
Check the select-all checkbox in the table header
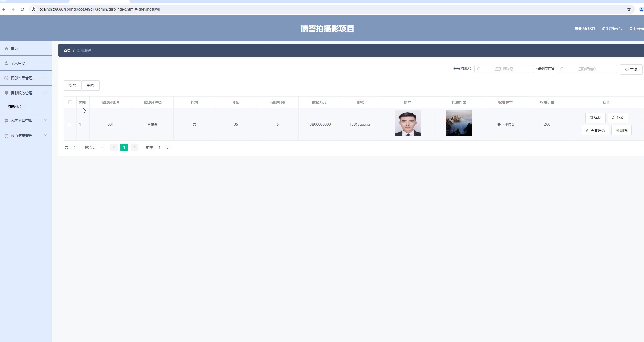point(70,102)
